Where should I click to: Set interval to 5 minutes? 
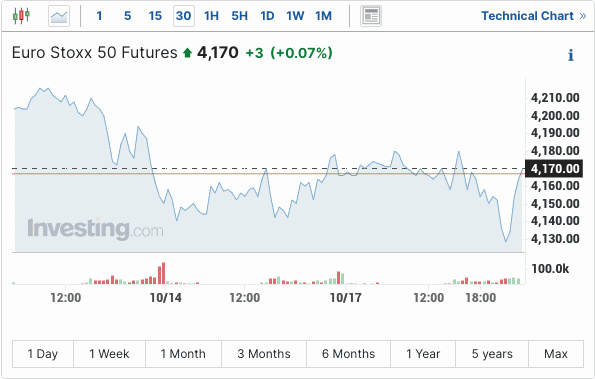tap(128, 16)
